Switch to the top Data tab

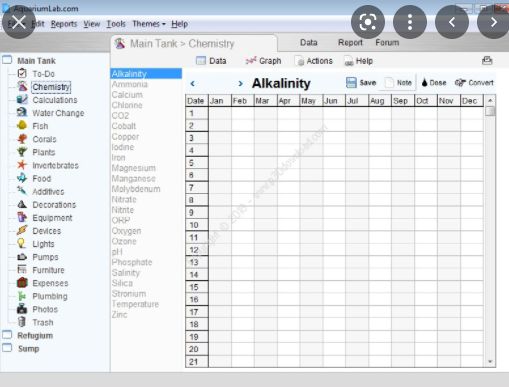[x=309, y=42]
